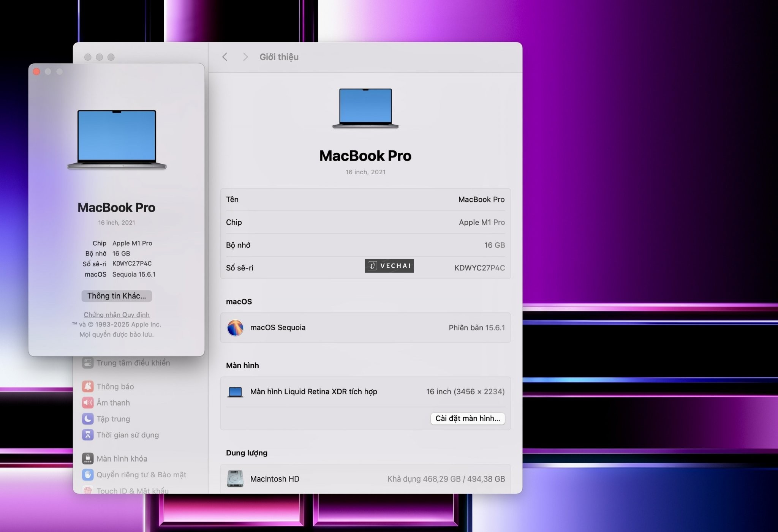
Task: Click the macOS Sequoia version icon
Action: pos(236,327)
